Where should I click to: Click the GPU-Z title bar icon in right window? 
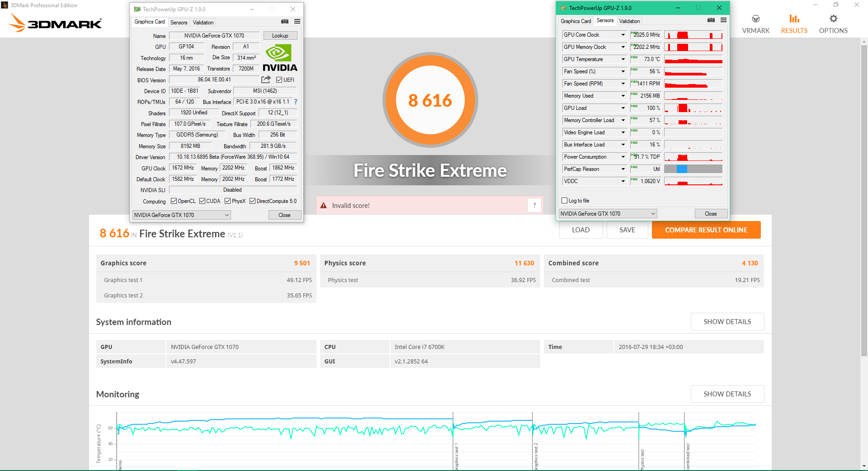click(563, 8)
